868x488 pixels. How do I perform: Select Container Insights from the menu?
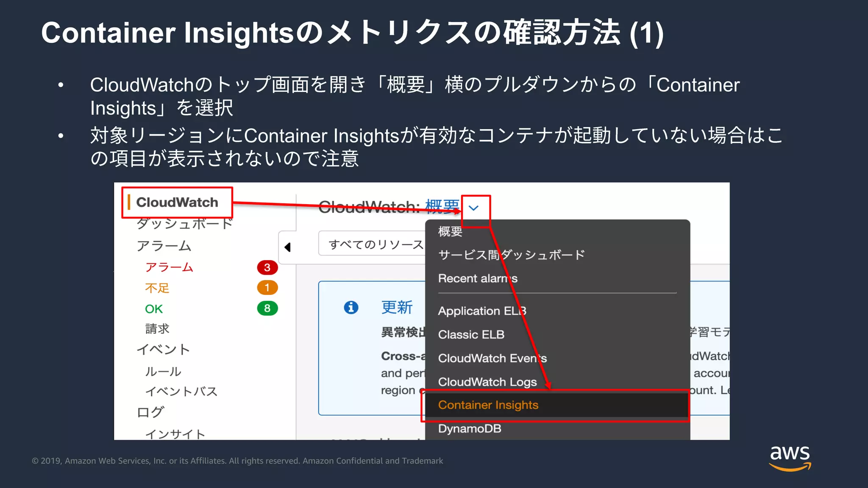click(556, 405)
